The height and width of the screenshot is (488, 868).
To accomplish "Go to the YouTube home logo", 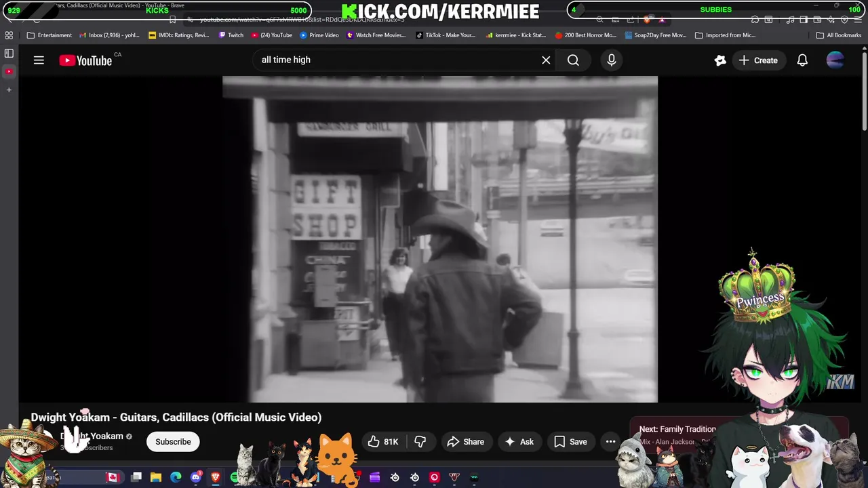I will point(86,60).
